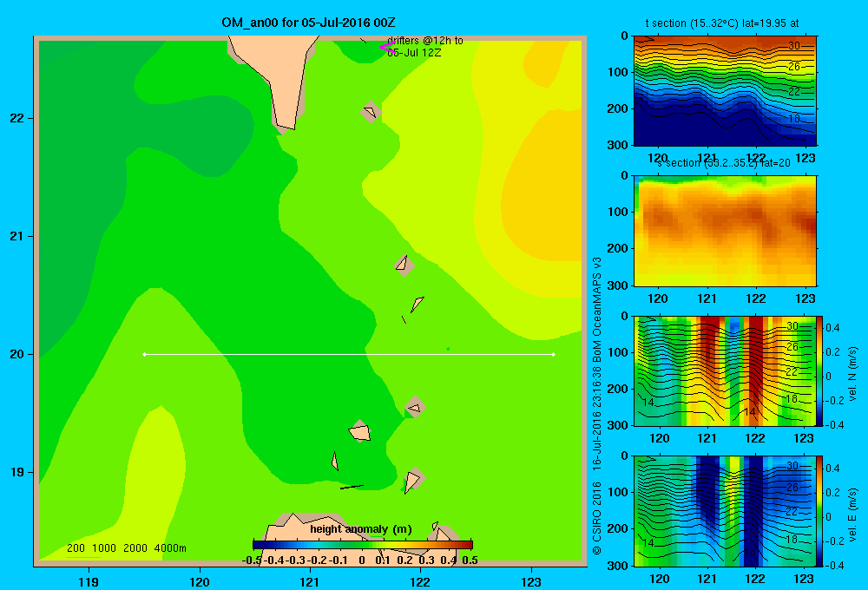This screenshot has width=868, height=590.
Task: Click the colorbar beside the vel. N panel
Action: [819, 370]
